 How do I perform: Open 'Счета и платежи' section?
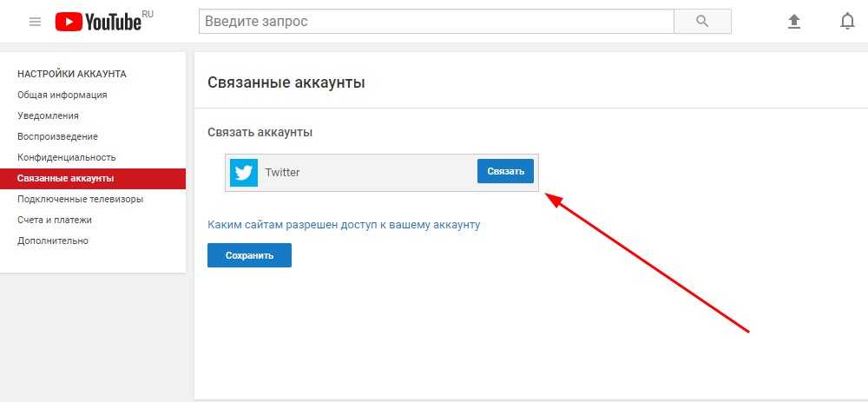click(x=54, y=220)
